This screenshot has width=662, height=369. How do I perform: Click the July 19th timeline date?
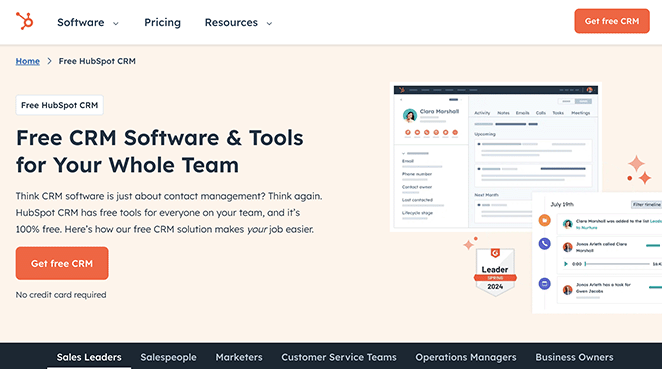562,204
